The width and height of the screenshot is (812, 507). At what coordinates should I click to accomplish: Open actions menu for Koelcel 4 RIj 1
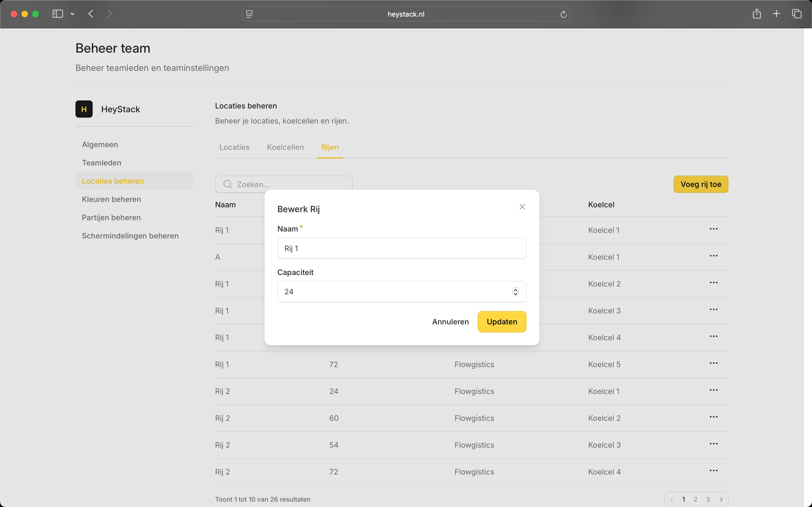(x=713, y=336)
